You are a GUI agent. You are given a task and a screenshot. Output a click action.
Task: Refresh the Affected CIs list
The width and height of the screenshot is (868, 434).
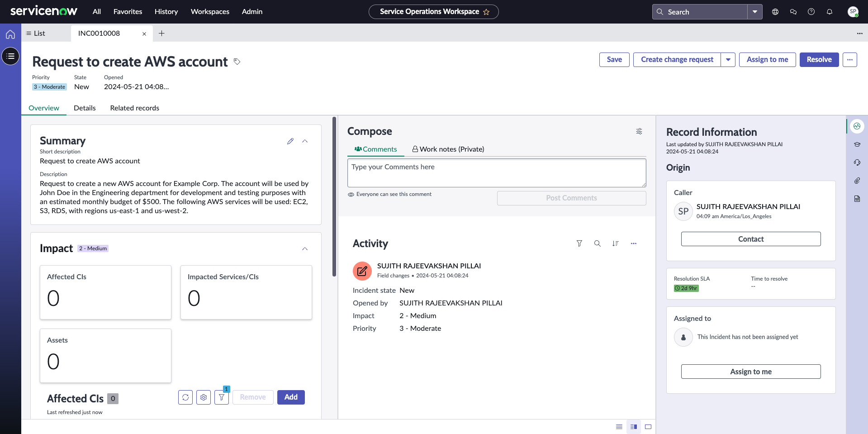pyautogui.click(x=185, y=397)
